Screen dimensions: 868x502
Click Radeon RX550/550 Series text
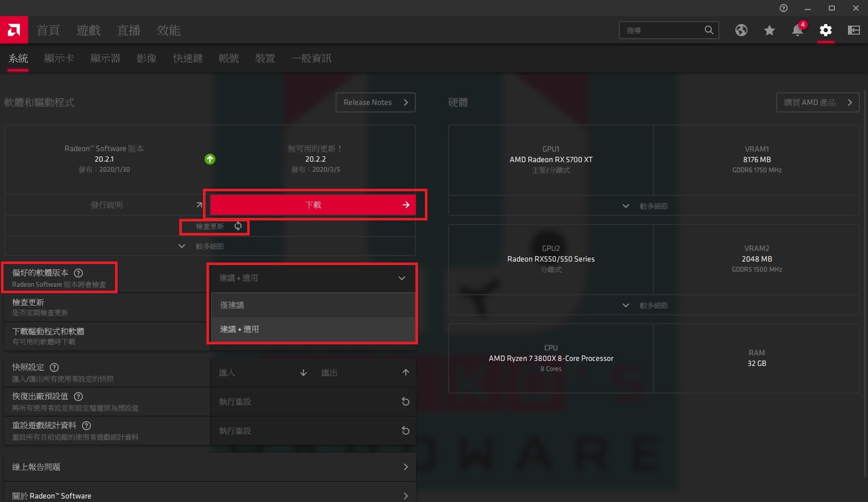click(x=551, y=259)
